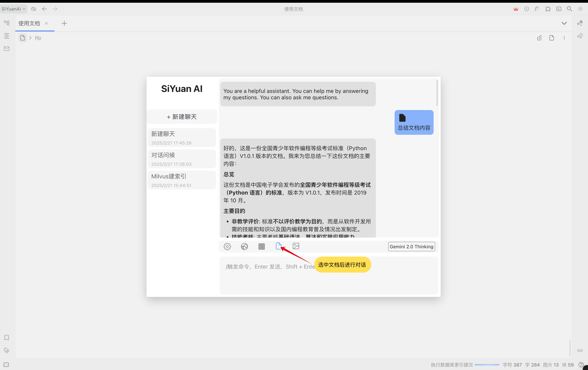Switch to the 使用文档 tab

point(29,23)
